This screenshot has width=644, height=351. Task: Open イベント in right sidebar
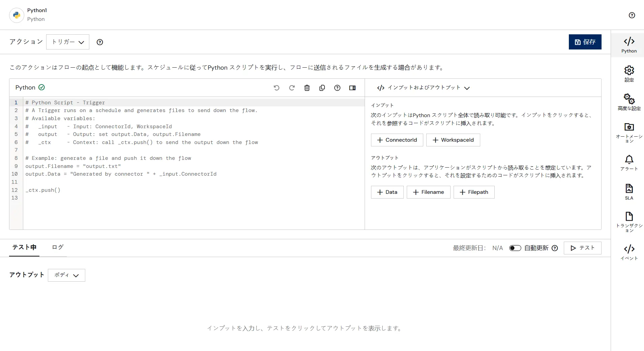click(629, 252)
